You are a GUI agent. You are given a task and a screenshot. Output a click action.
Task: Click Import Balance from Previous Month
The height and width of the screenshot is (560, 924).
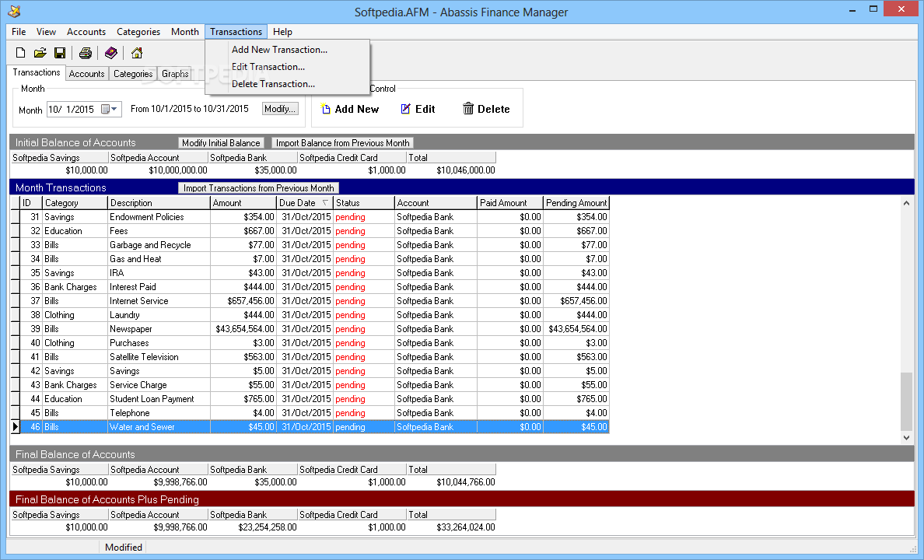343,142
